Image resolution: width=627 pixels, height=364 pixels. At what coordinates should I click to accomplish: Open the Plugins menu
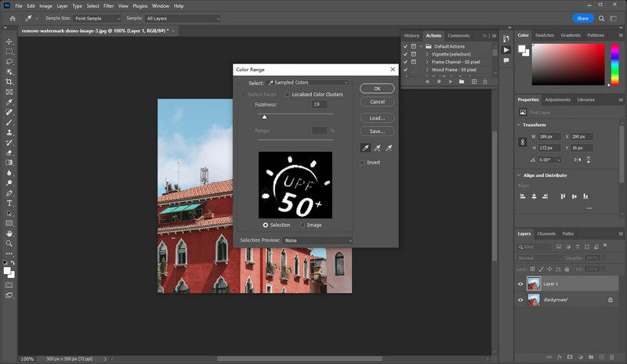click(x=140, y=6)
